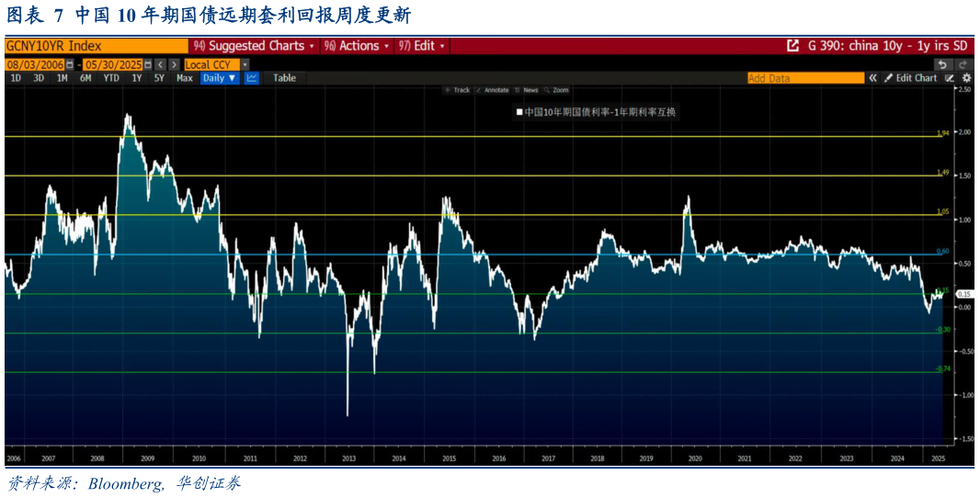Toggle the News overlay option
Image resolution: width=980 pixels, height=498 pixels.
click(x=527, y=90)
